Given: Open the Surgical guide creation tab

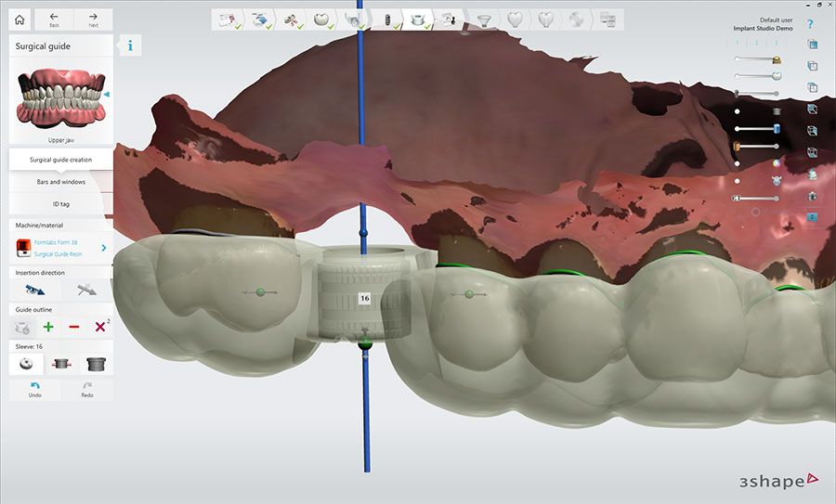Looking at the screenshot, I should tap(60, 160).
